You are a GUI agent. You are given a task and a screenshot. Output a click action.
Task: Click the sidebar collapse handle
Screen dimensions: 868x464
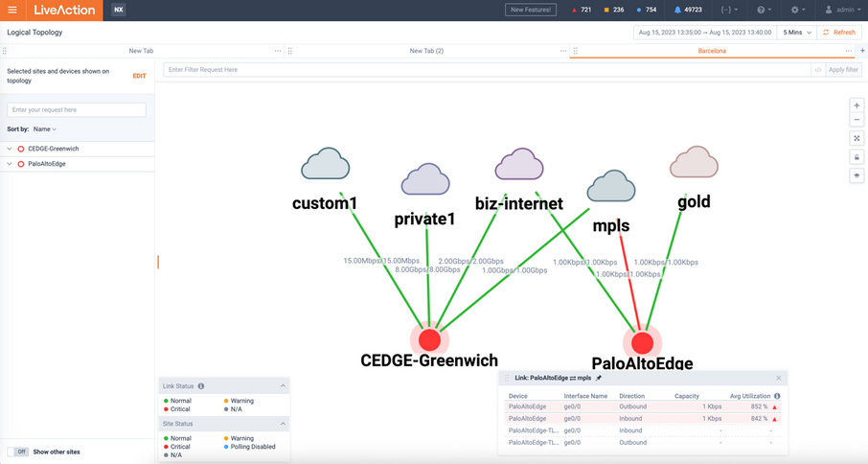tap(158, 262)
